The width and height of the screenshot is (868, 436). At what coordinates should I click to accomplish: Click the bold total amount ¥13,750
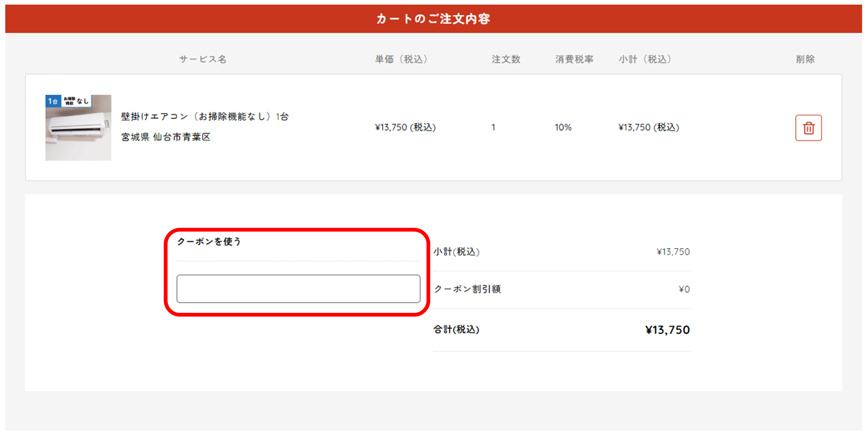click(667, 330)
